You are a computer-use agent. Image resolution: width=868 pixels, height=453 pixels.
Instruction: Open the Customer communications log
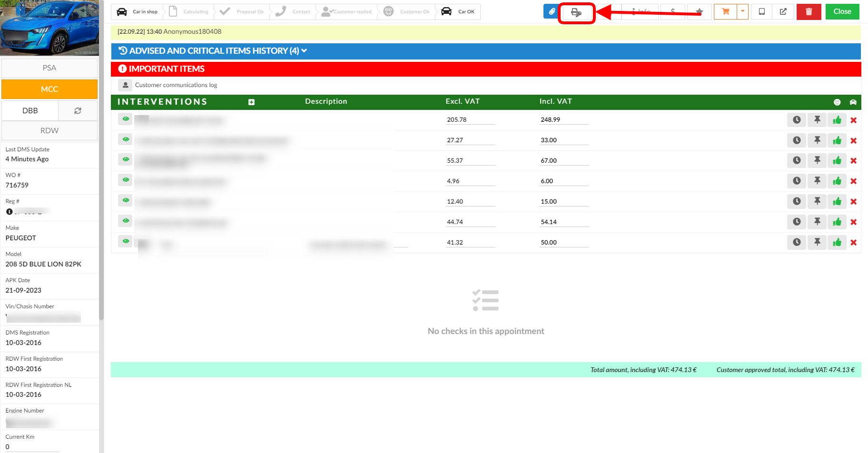(176, 85)
